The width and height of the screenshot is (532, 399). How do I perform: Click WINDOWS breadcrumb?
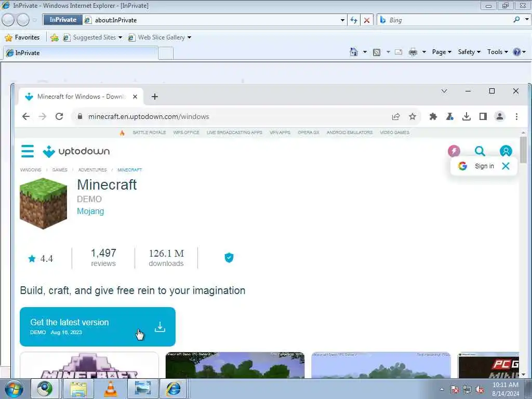pyautogui.click(x=31, y=170)
